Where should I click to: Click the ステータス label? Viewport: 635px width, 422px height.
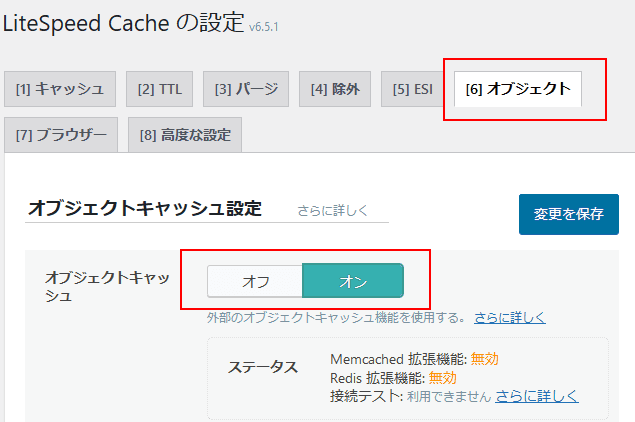pos(263,367)
